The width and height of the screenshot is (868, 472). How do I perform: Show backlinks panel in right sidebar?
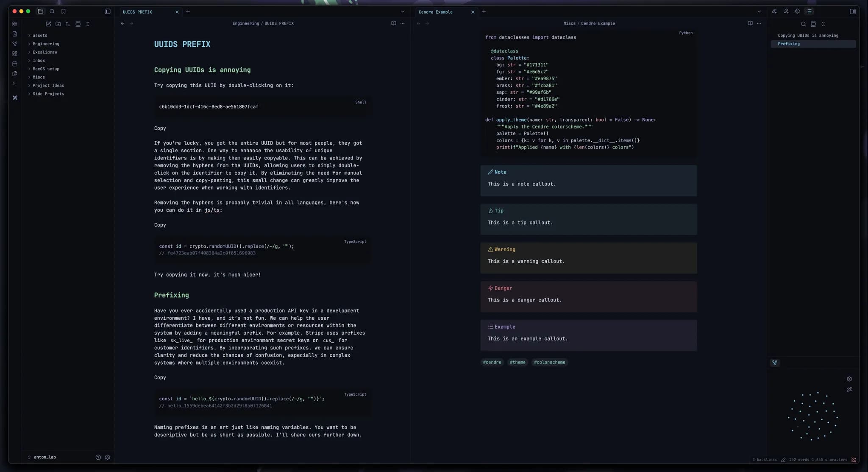click(x=774, y=11)
